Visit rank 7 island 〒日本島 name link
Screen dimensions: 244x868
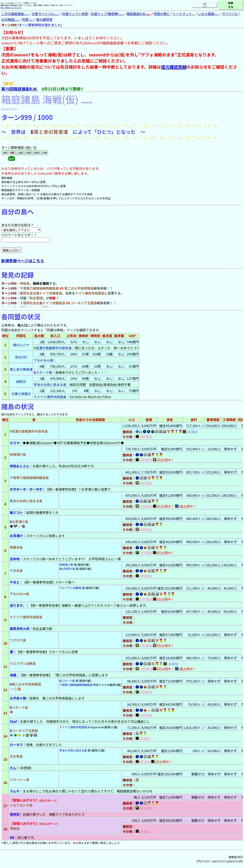coord(16,571)
